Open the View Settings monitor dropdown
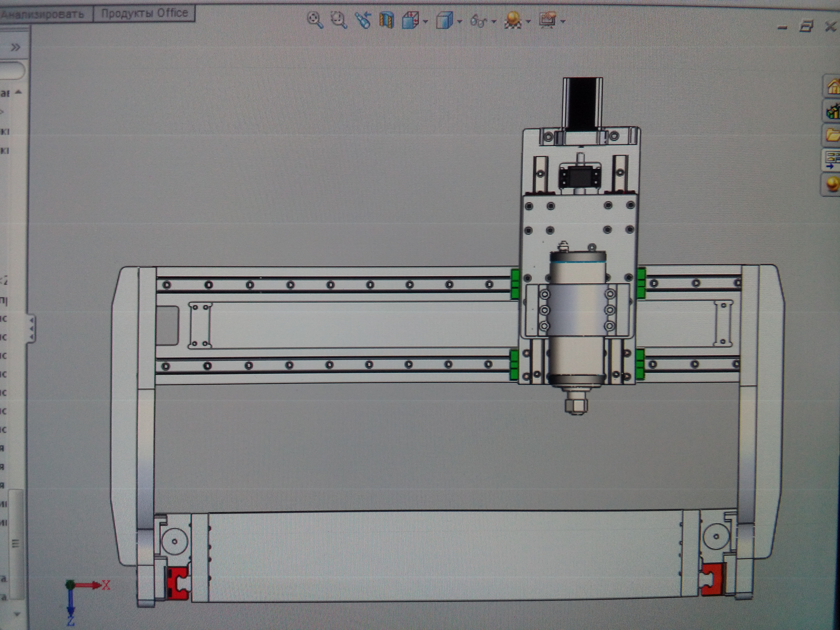The width and height of the screenshot is (840, 630). click(x=563, y=22)
